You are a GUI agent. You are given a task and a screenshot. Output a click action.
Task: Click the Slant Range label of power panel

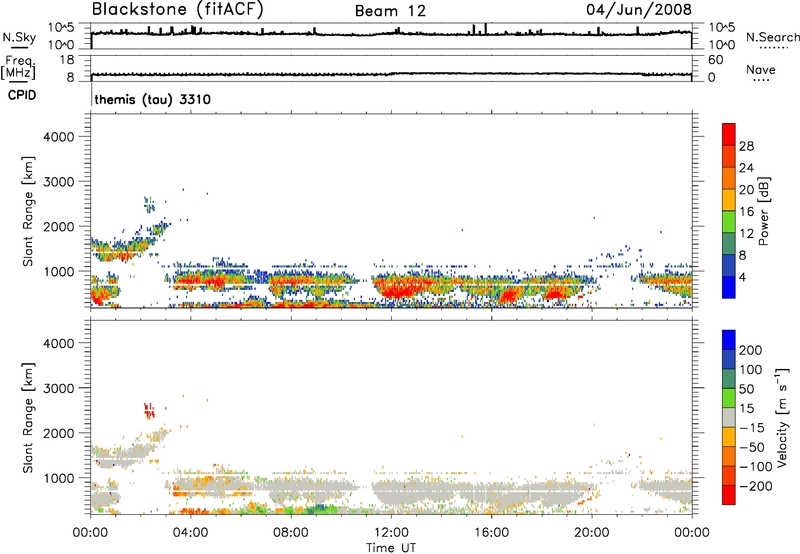[x=28, y=211]
